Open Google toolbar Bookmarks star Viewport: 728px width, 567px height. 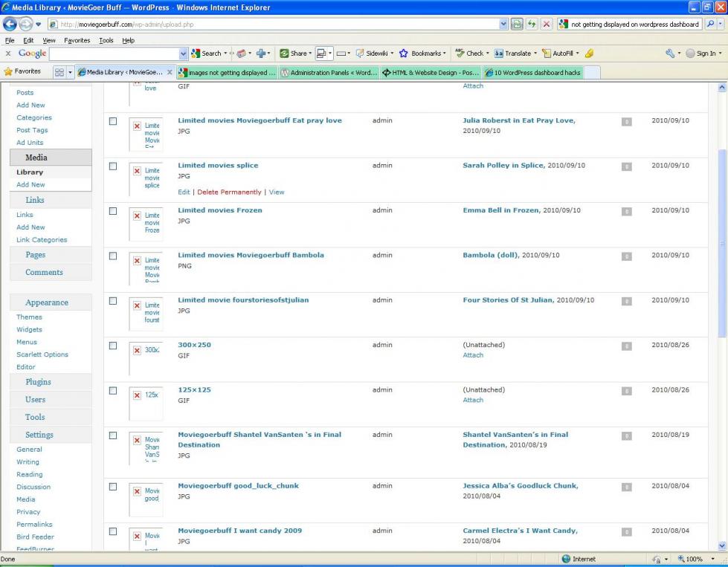pos(404,54)
